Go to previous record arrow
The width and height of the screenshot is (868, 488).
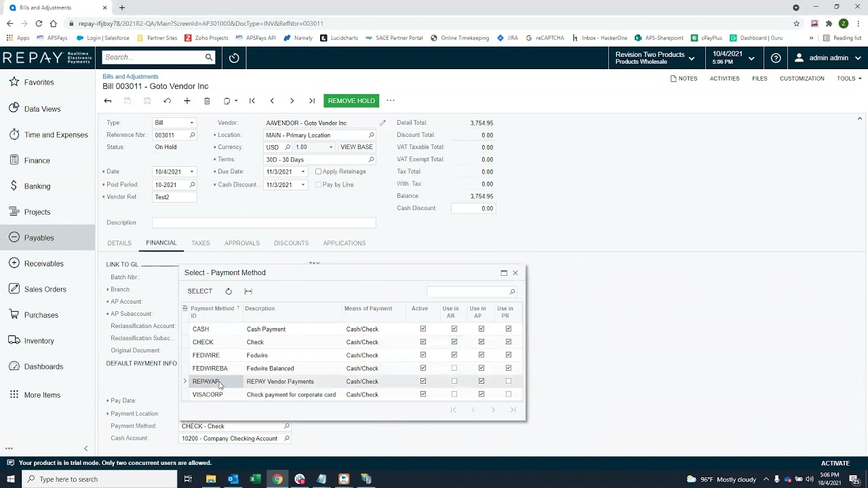coord(272,101)
